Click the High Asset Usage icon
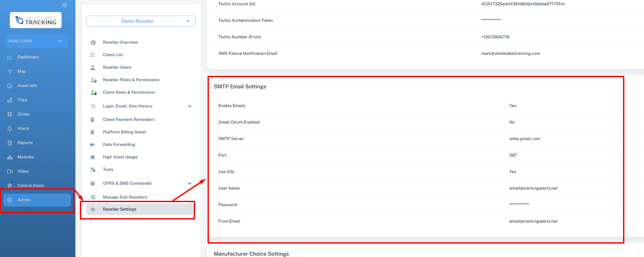The image size is (644, 257). [x=93, y=157]
